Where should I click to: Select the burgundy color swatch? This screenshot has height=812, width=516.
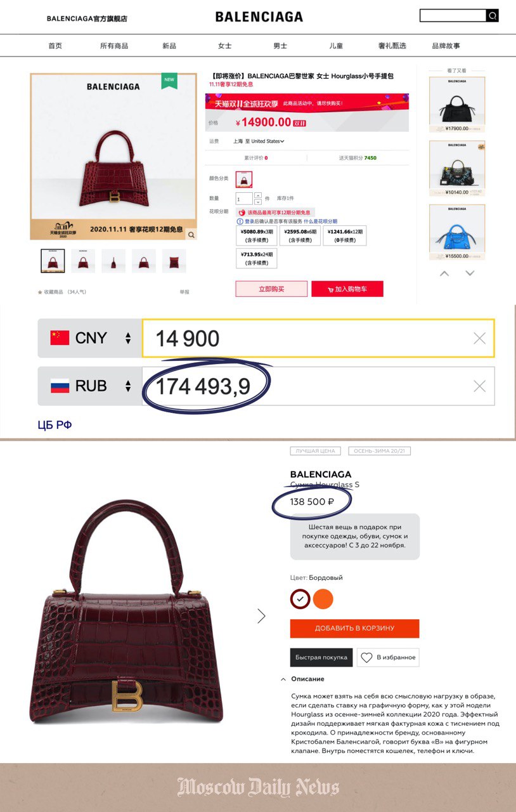(300, 599)
